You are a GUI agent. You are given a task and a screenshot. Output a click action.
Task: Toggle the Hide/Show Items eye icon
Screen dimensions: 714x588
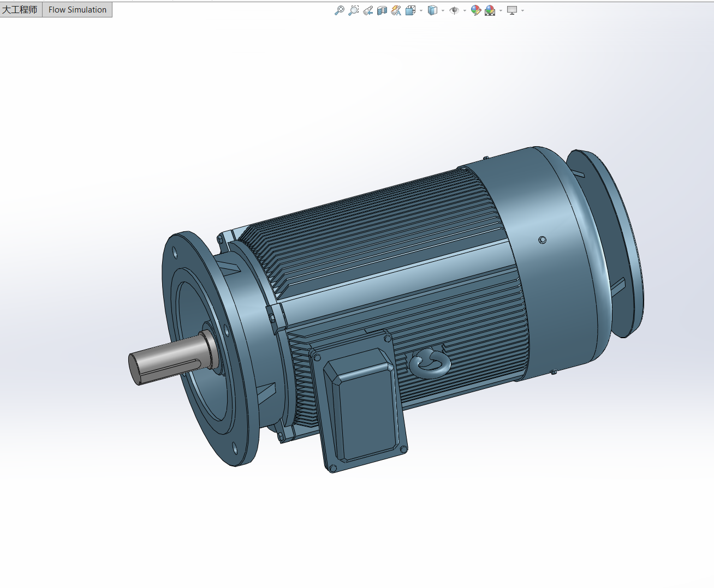pyautogui.click(x=454, y=10)
